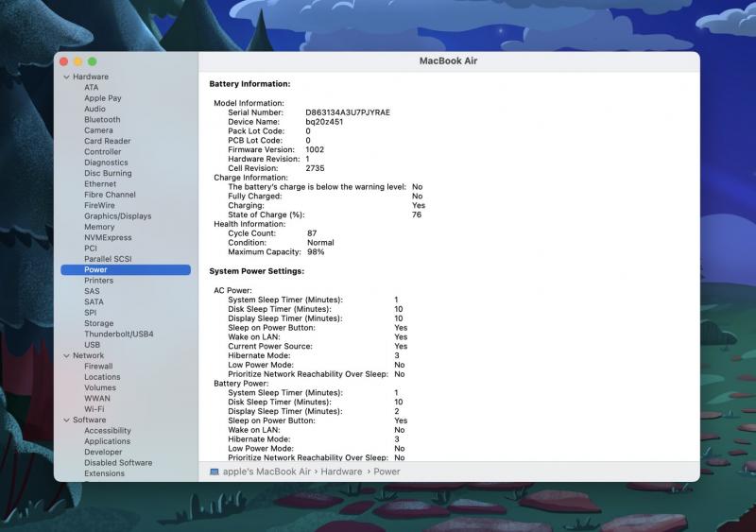Open the SAS entry

coord(92,291)
